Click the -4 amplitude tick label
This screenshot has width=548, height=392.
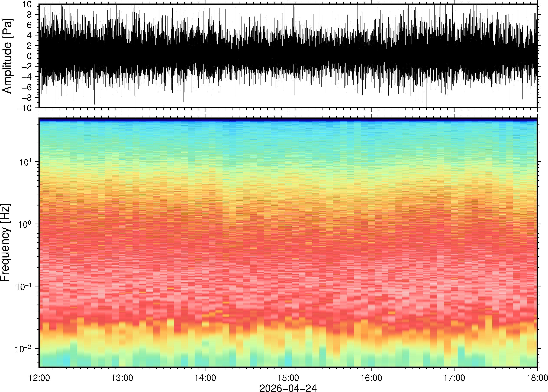(27, 77)
